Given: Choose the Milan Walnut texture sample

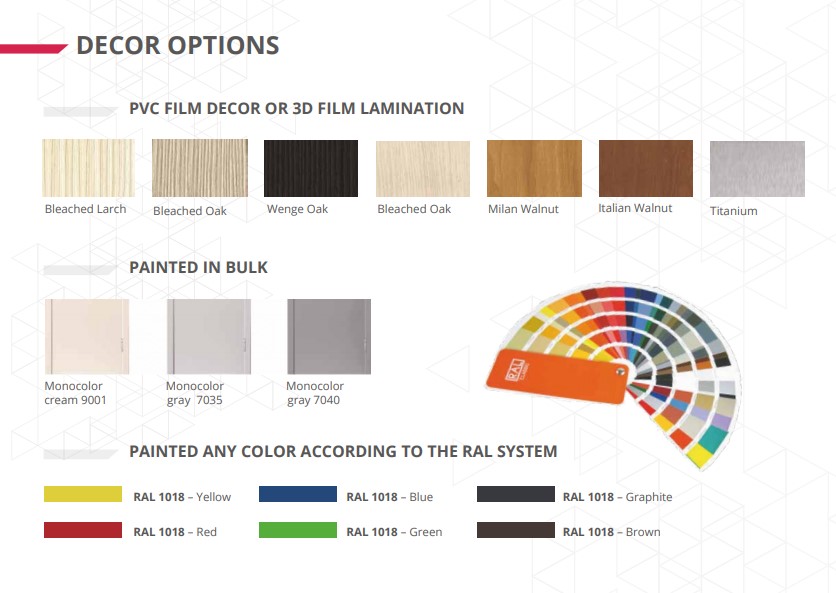Looking at the screenshot, I should point(534,169).
